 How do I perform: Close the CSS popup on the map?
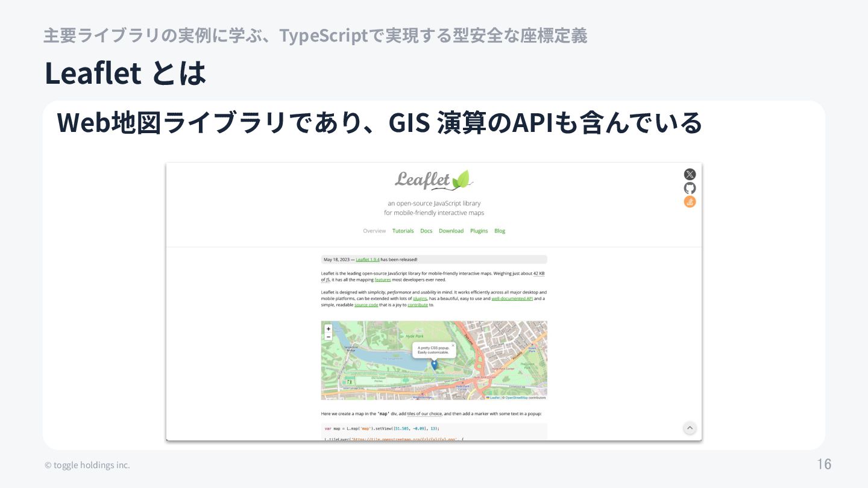tap(453, 346)
